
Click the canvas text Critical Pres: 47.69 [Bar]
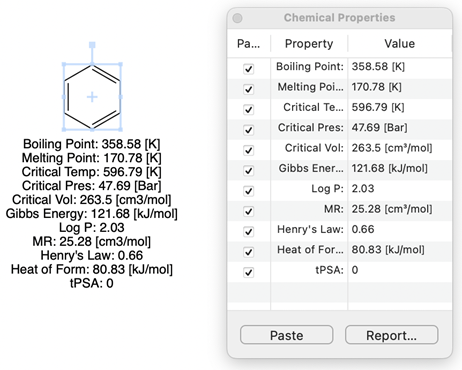(x=92, y=186)
